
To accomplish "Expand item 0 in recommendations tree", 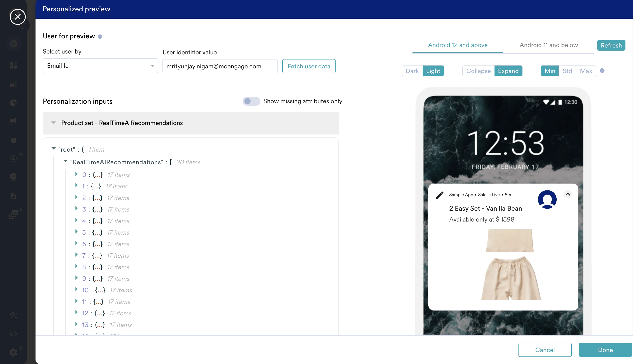I will [x=77, y=174].
